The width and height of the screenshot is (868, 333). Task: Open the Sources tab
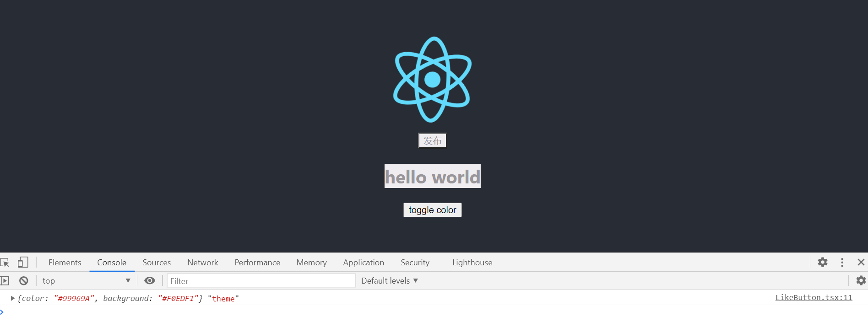tap(157, 263)
